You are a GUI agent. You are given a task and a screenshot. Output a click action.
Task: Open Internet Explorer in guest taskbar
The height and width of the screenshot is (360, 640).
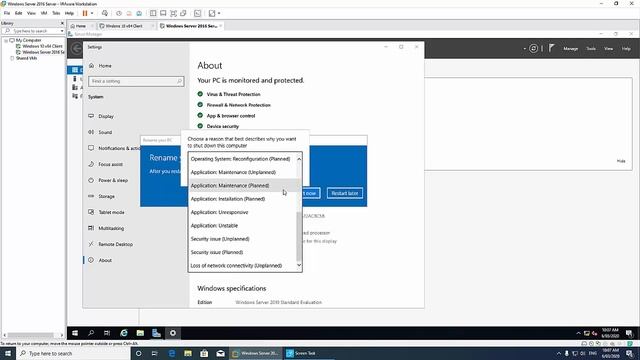pos(124,333)
